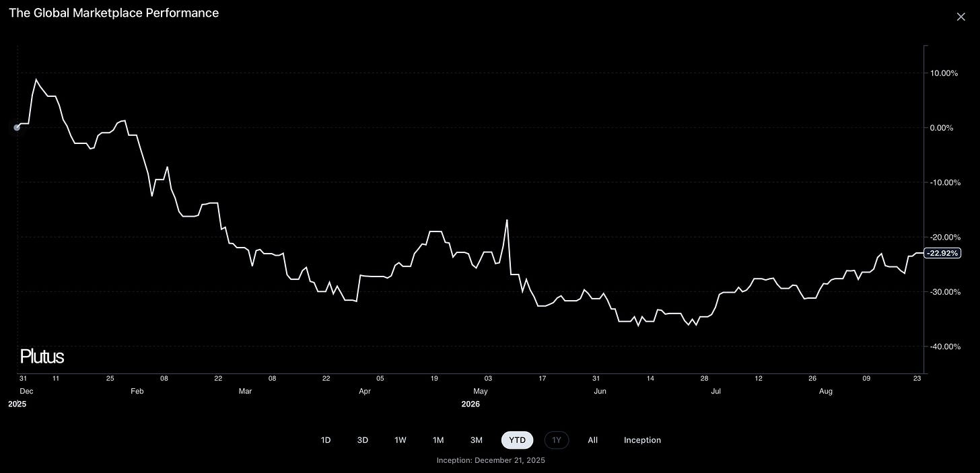Select the 1D time range
The image size is (980, 473).
[326, 440]
